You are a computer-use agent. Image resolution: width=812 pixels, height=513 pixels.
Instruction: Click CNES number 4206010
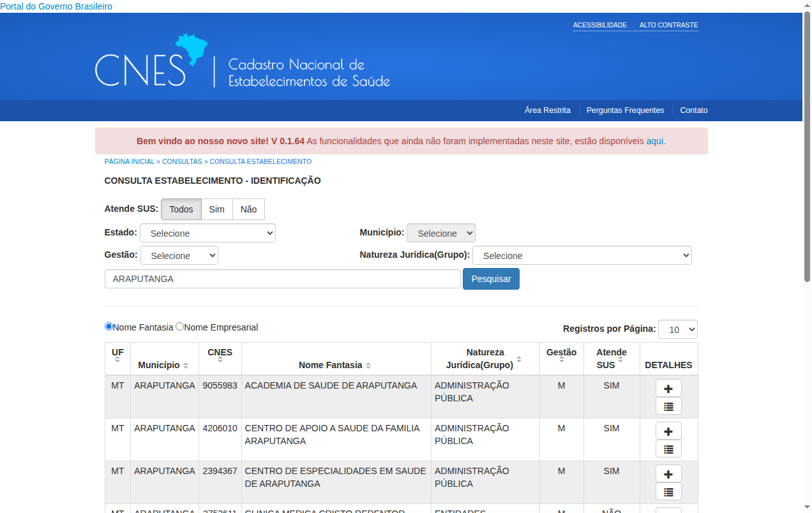[220, 428]
